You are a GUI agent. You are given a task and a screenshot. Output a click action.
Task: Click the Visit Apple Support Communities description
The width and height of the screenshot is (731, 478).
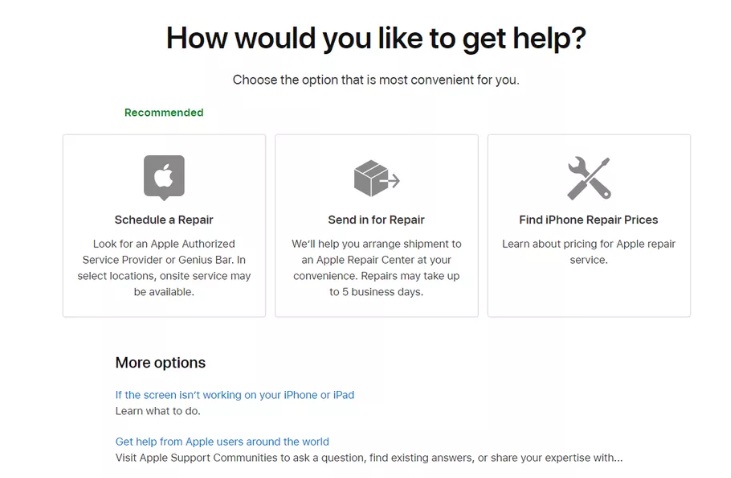point(369,458)
